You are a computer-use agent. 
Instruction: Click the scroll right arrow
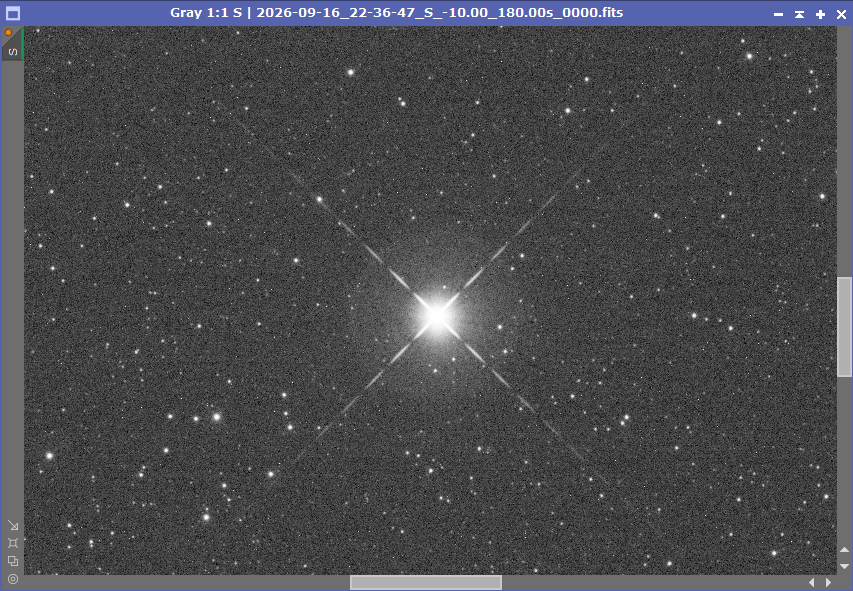[828, 582]
